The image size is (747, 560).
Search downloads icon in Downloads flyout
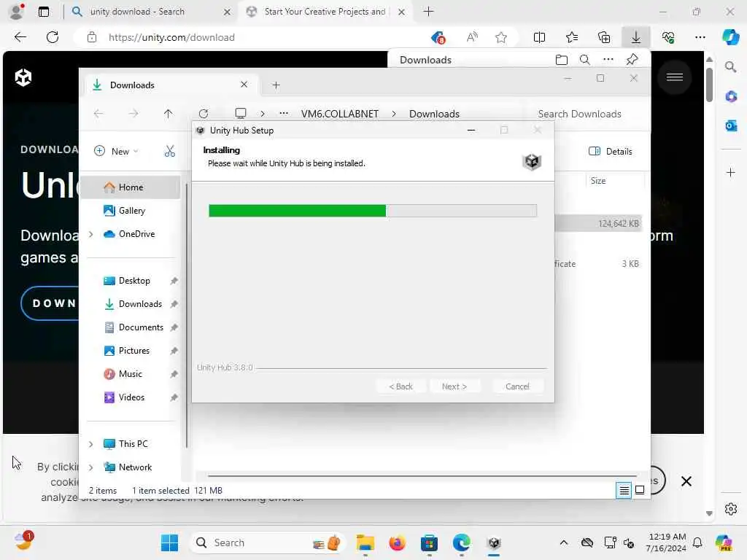(584, 60)
